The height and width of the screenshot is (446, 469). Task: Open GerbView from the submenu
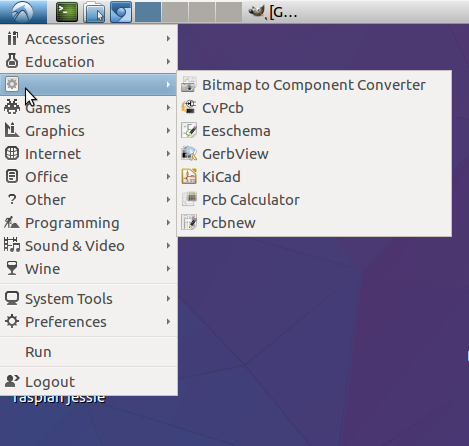(314, 154)
